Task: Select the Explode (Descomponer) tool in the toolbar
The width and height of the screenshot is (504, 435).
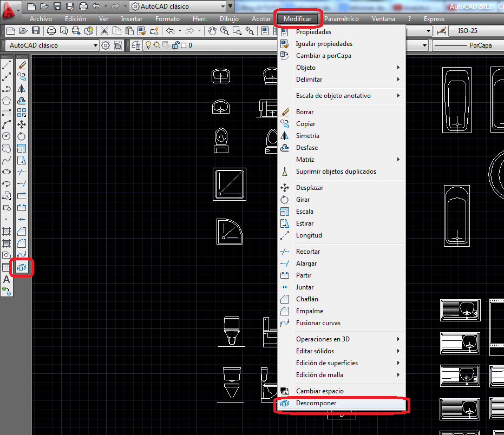Action: [21, 267]
